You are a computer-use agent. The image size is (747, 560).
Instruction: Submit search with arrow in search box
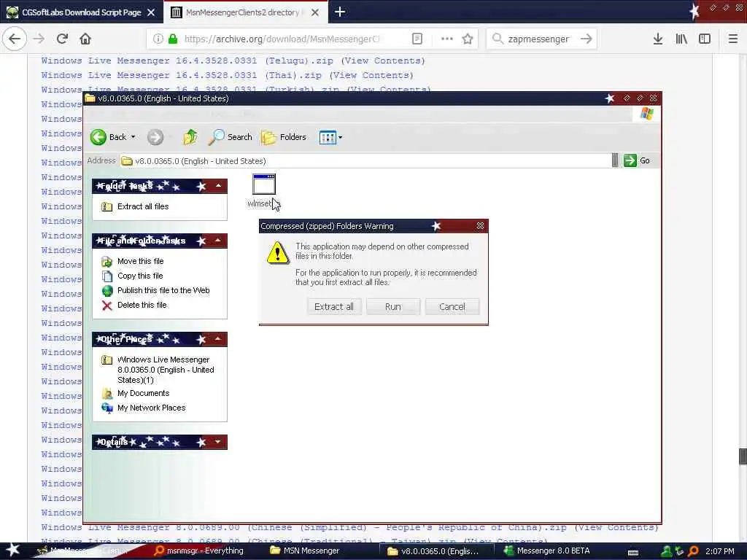tap(587, 39)
